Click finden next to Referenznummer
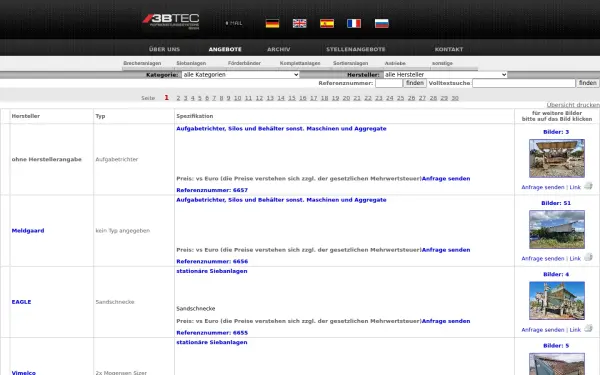Image resolution: width=600 pixels, height=375 pixels. [415, 83]
